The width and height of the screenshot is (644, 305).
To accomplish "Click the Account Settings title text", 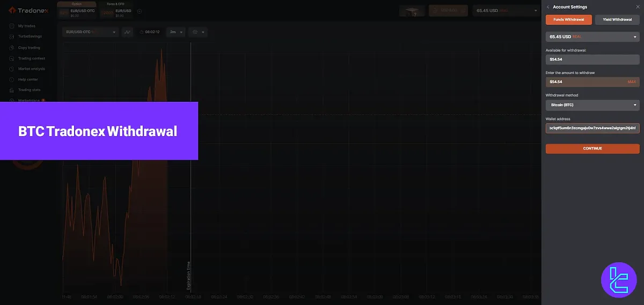I will pos(570,7).
